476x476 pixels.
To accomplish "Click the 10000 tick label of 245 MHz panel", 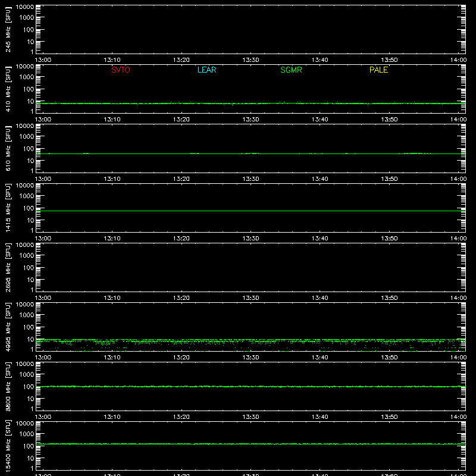I will tap(25, 7).
